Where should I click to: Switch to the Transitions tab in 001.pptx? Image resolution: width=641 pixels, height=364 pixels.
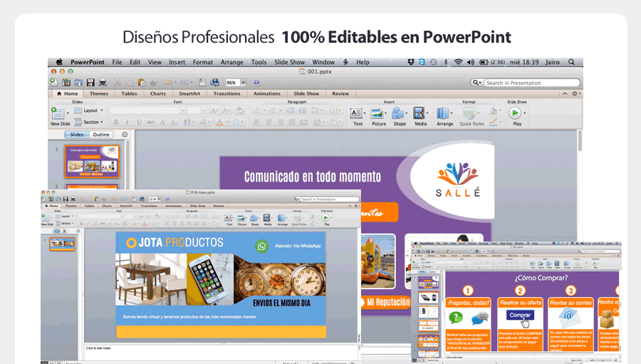point(226,93)
